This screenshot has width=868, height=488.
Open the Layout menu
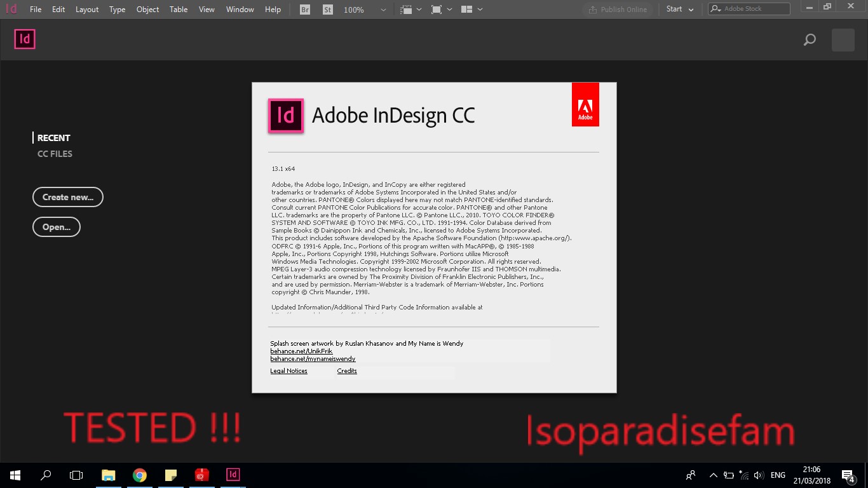click(87, 10)
